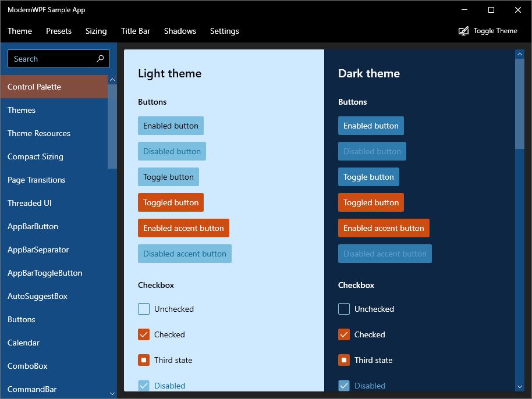532x399 pixels.
Task: Click the search magnifier icon
Action: tap(100, 59)
